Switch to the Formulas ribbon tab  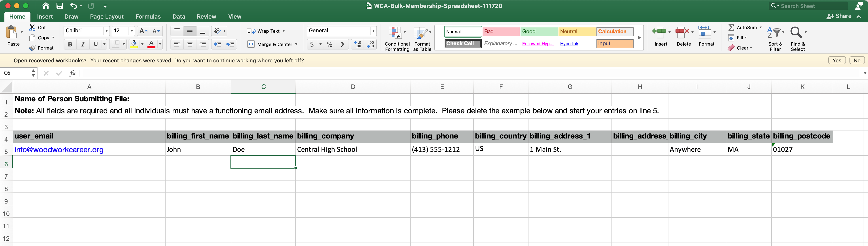click(148, 17)
